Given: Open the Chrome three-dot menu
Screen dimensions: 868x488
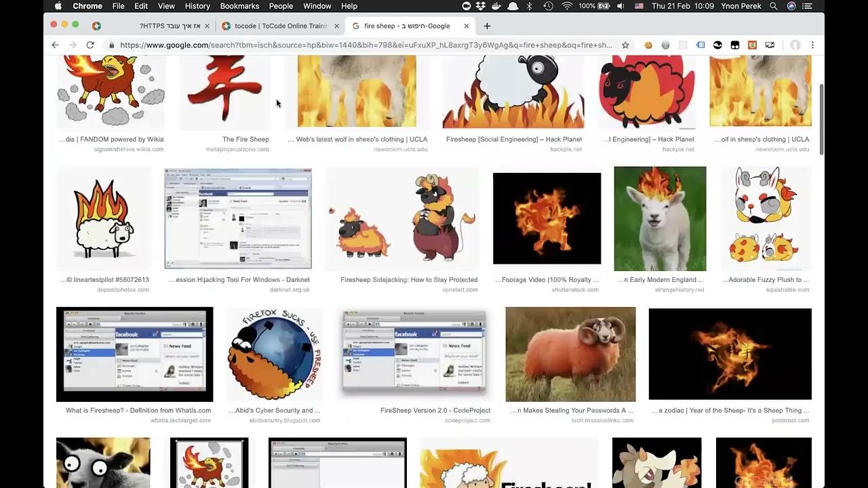Looking at the screenshot, I should point(812,45).
